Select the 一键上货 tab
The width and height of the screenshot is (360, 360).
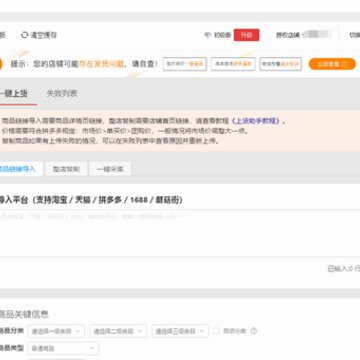pos(13,94)
